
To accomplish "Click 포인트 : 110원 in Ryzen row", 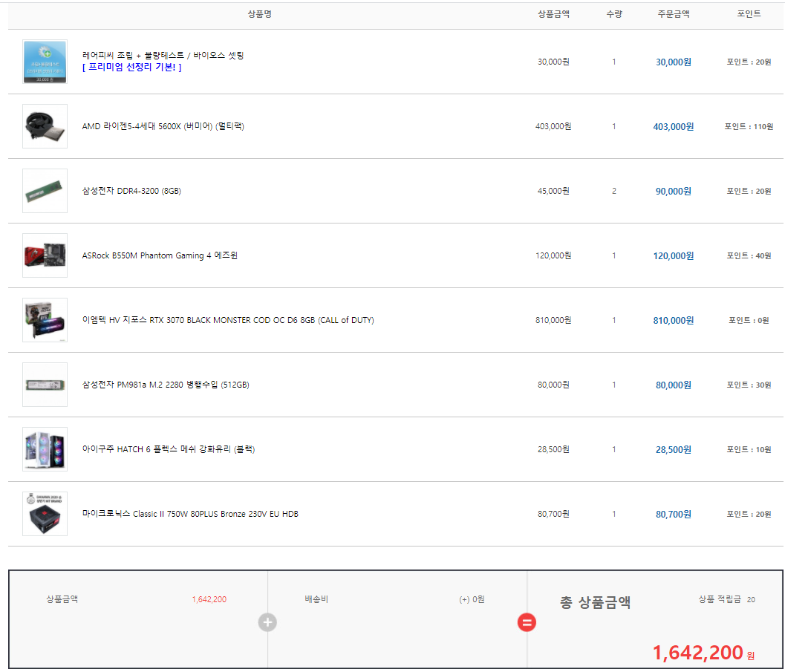I will tap(749, 126).
